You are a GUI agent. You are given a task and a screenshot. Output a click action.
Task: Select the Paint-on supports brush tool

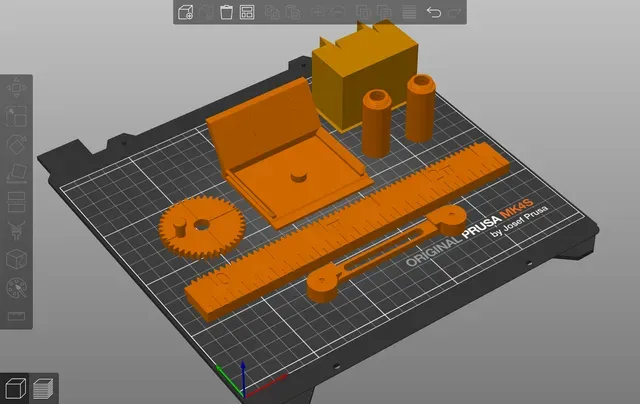coord(16,231)
